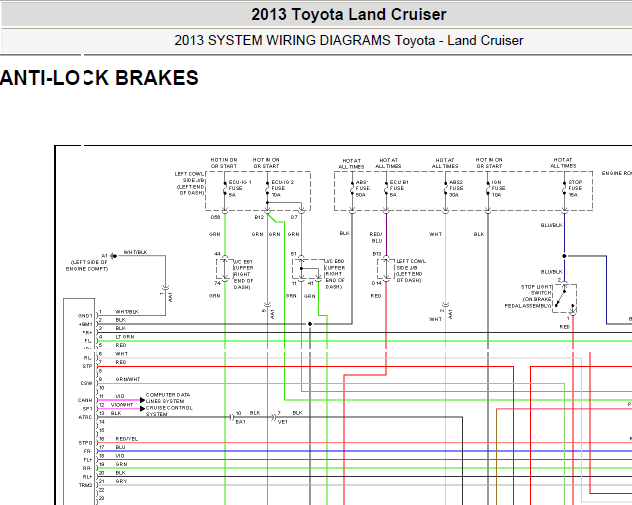The width and height of the screenshot is (632, 505).
Task: Click the 'LT GRN' wire label at pin 4
Action: point(125,337)
